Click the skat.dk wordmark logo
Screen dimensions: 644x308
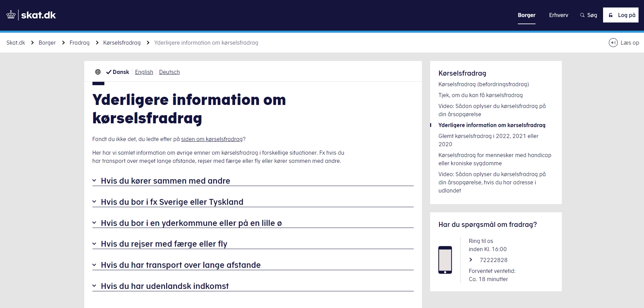(38, 15)
